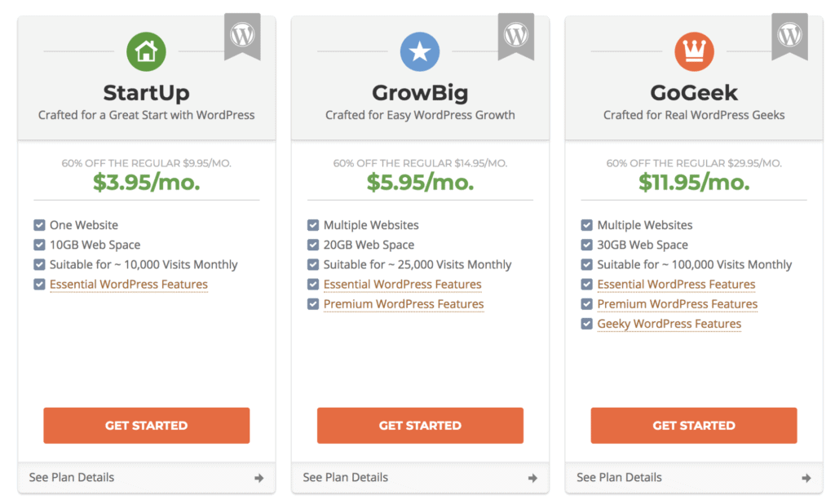Click Get Started for the StartUp plan
Image resolution: width=835 pixels, height=504 pixels.
[x=147, y=425]
